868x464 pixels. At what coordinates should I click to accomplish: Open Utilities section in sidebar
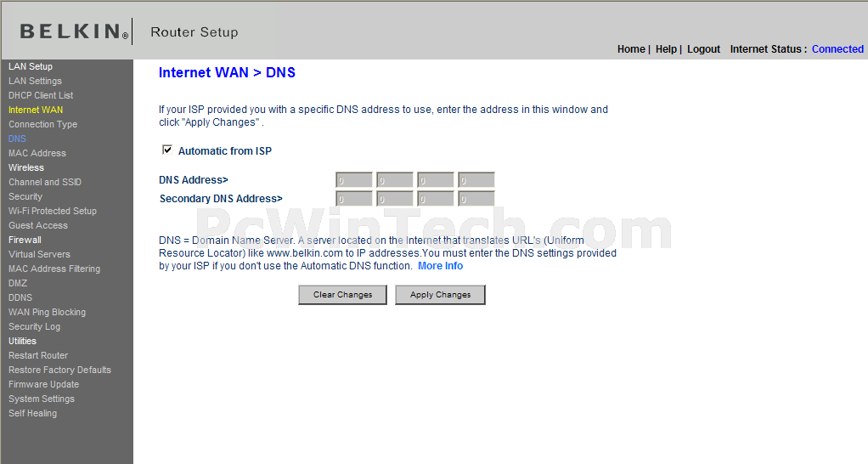click(22, 341)
